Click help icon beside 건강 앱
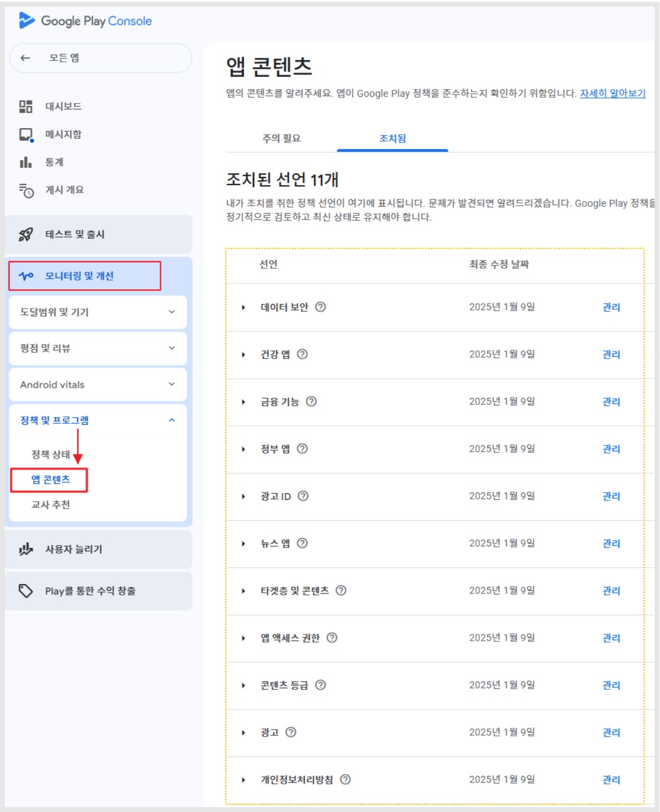 click(302, 354)
